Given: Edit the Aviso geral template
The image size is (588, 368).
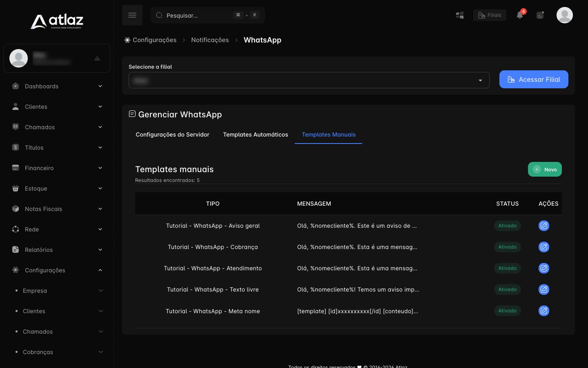Looking at the screenshot, I should pos(544,226).
